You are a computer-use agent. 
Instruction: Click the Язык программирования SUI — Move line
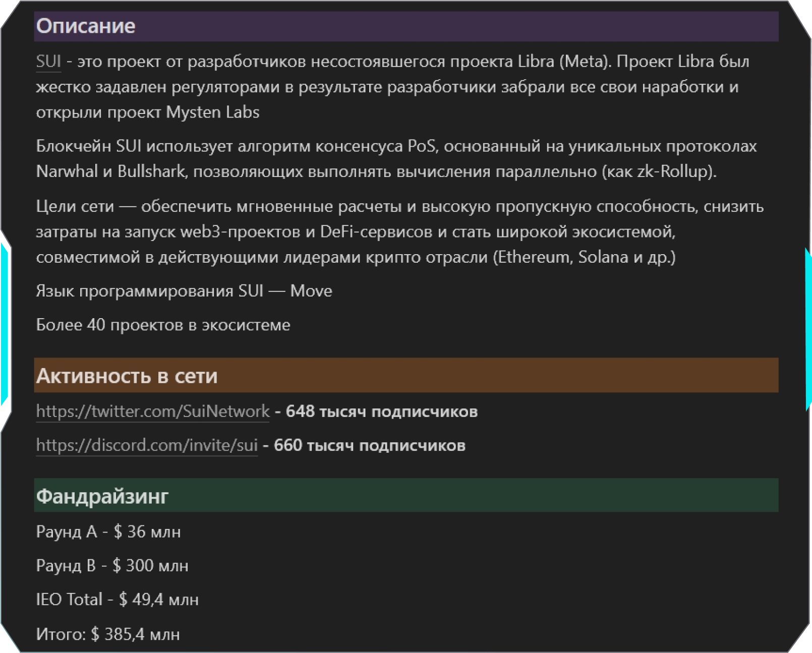[x=184, y=291]
